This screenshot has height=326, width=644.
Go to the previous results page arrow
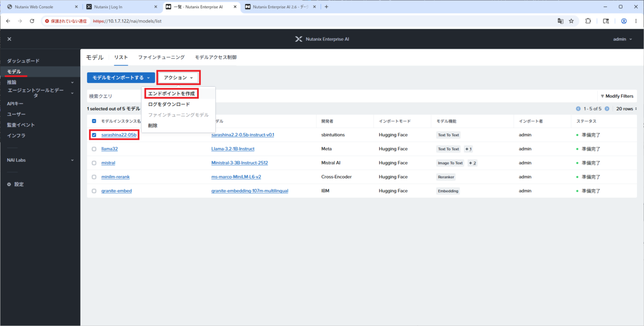point(578,109)
